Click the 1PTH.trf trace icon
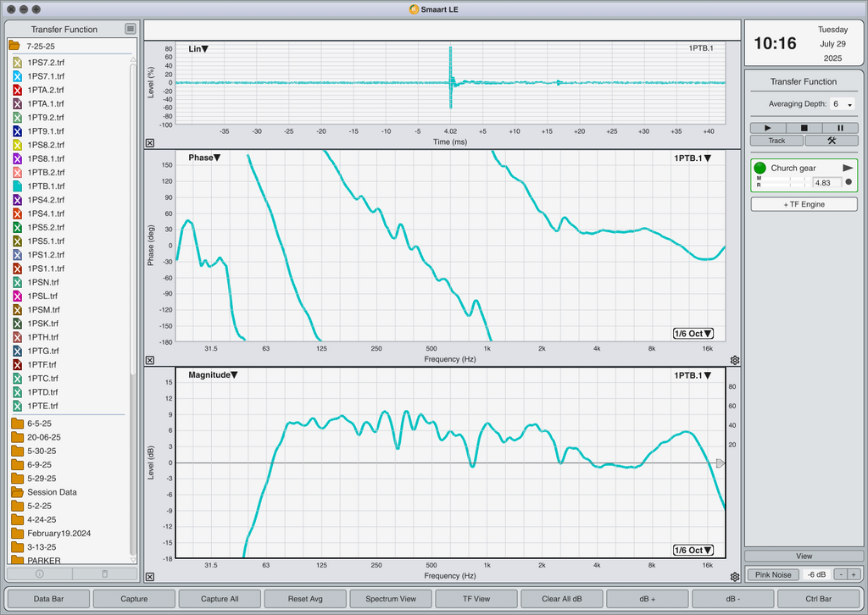The width and height of the screenshot is (868, 615). click(x=17, y=337)
